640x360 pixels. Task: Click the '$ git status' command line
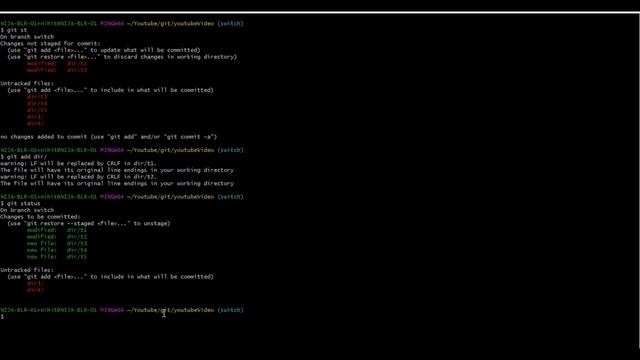[x=20, y=203]
